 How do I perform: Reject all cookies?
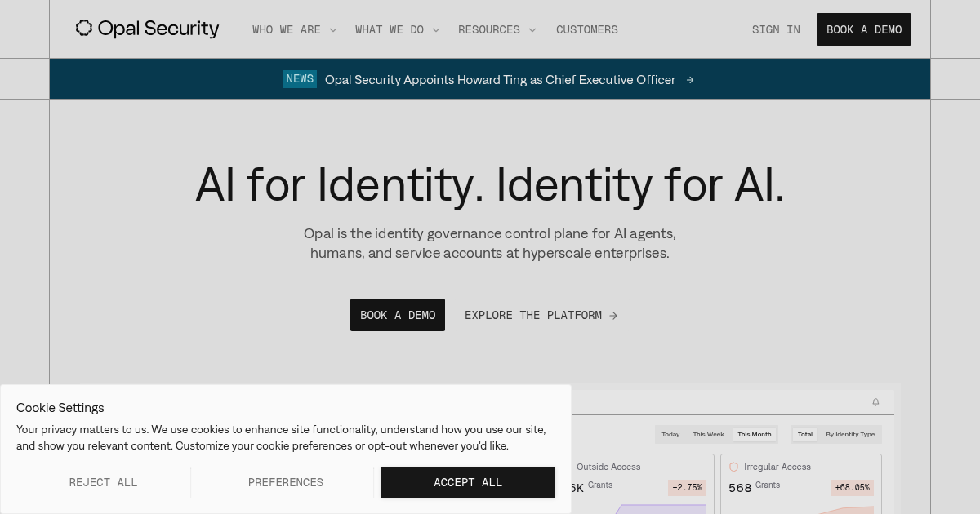[x=104, y=482]
